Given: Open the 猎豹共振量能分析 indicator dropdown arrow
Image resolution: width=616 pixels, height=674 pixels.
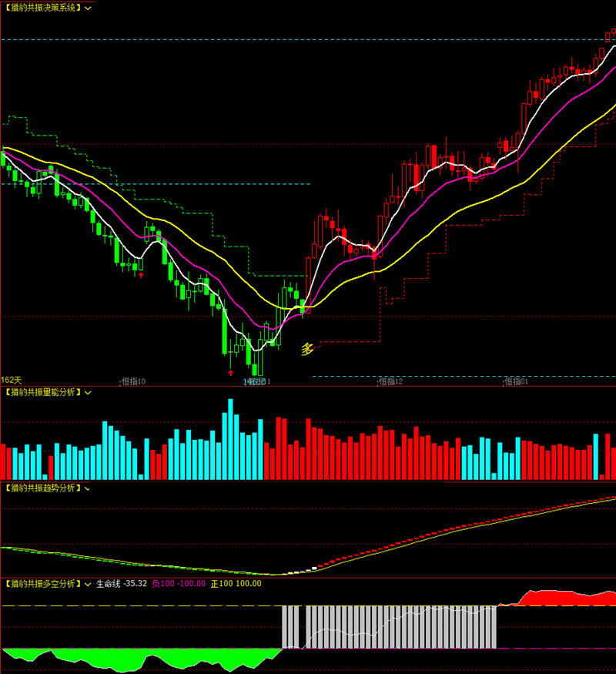Looking at the screenshot, I should point(88,393).
